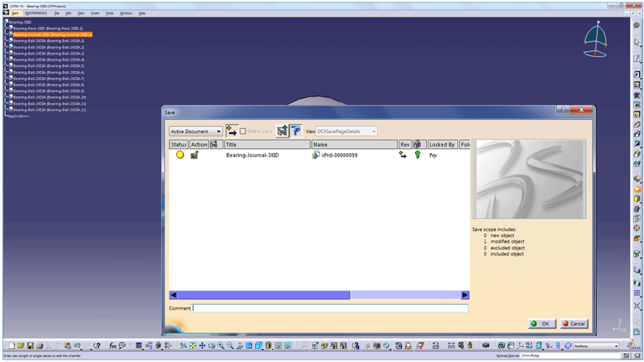644x362 pixels.
Task: Select the Rotate view icon
Action: point(212,346)
